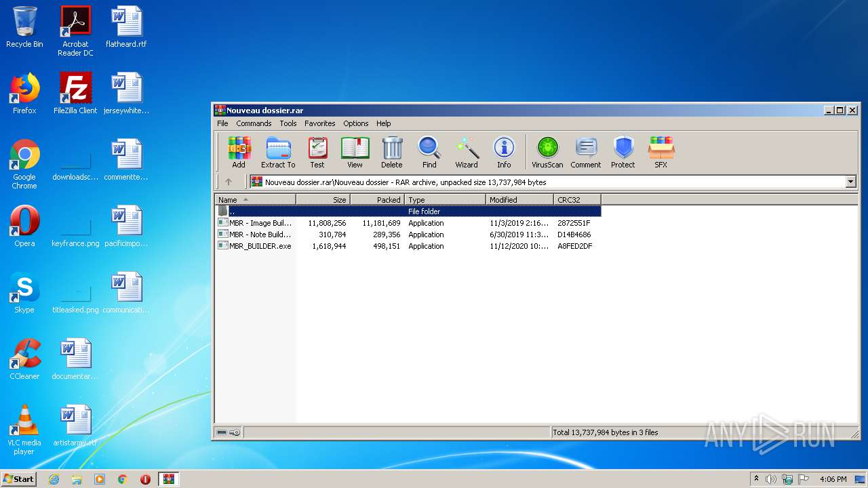Open the Options menu
The width and height of the screenshot is (868, 488).
355,123
